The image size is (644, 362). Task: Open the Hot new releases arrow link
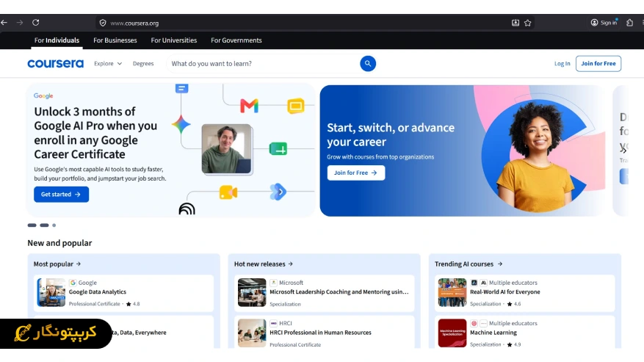(264, 264)
